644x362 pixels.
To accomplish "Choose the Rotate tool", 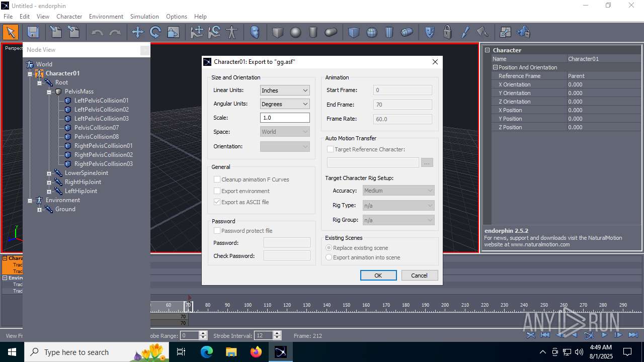I will (155, 33).
